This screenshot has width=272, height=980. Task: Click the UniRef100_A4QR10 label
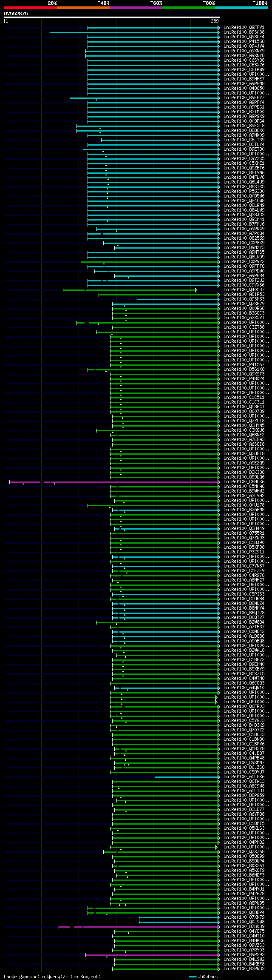[244, 688]
